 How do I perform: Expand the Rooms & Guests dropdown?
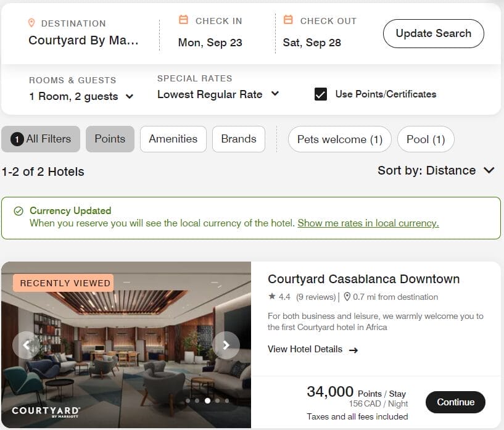point(81,96)
